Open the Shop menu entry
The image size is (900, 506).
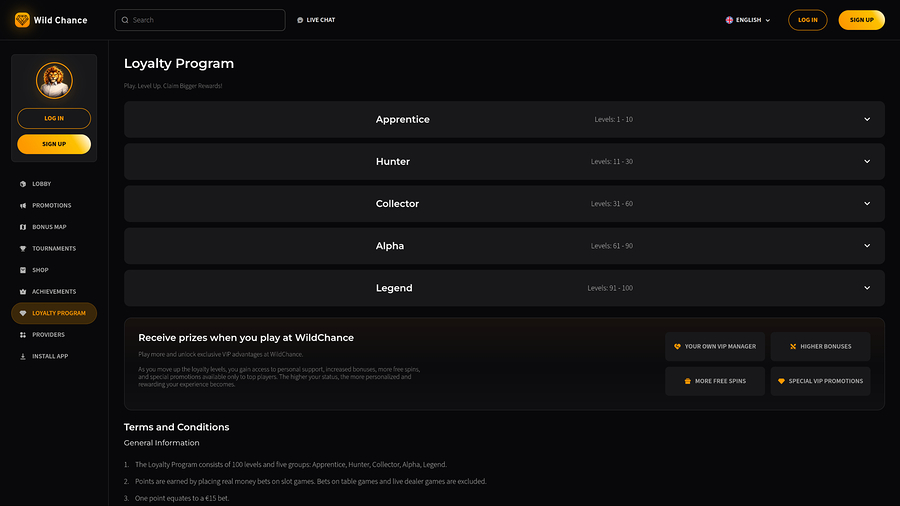tap(54, 270)
